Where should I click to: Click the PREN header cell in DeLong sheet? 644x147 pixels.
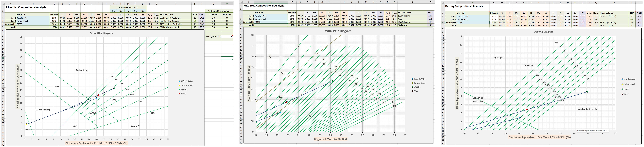(639, 13)
